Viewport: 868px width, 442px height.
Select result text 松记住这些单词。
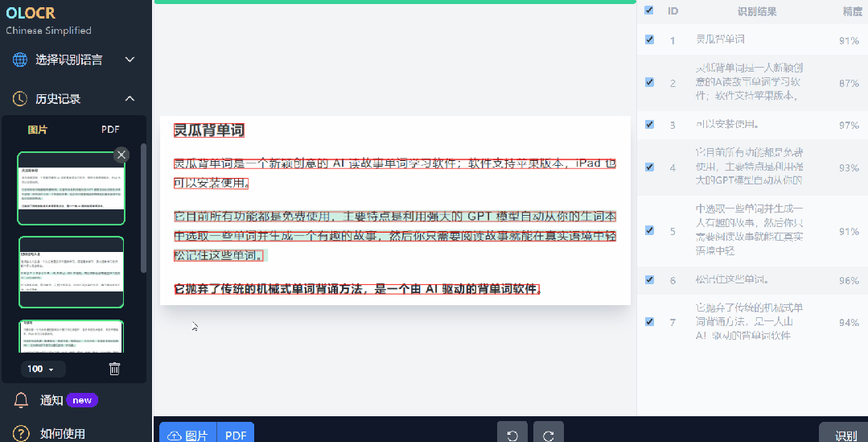(732, 279)
